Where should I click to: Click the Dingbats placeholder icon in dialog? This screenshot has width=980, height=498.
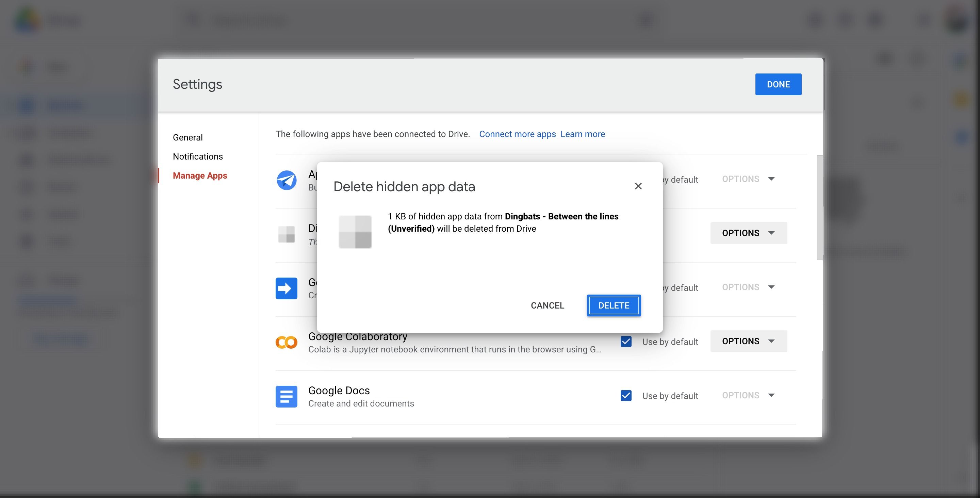coord(355,232)
